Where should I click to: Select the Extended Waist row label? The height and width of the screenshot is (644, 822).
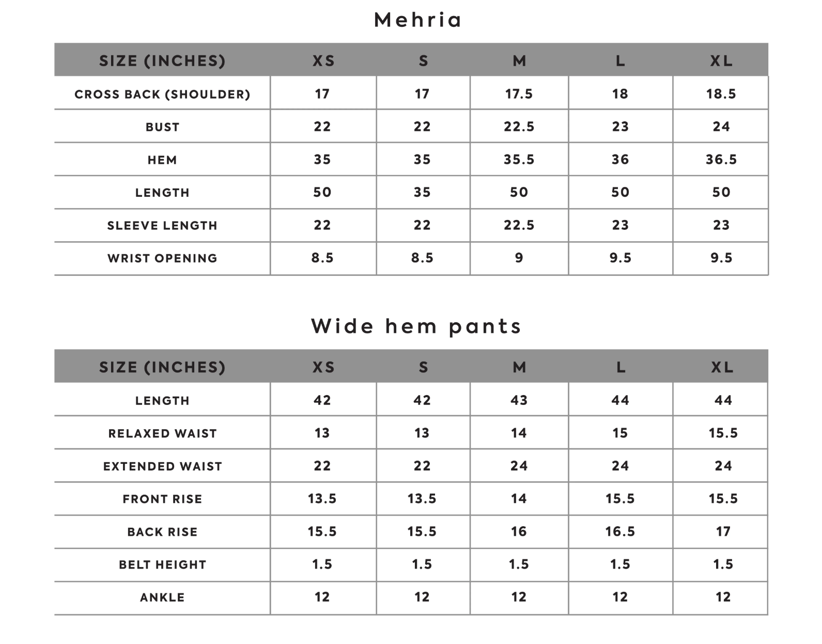(x=162, y=466)
